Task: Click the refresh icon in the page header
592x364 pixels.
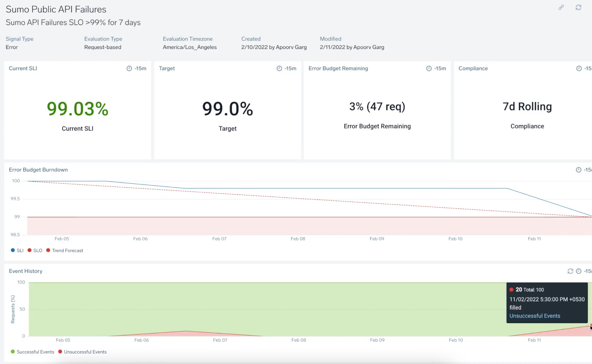Action: (x=579, y=7)
